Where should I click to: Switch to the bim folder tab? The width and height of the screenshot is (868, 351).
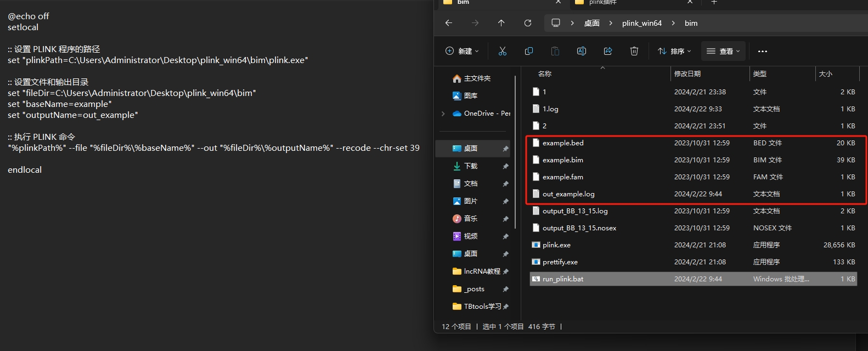(x=494, y=3)
